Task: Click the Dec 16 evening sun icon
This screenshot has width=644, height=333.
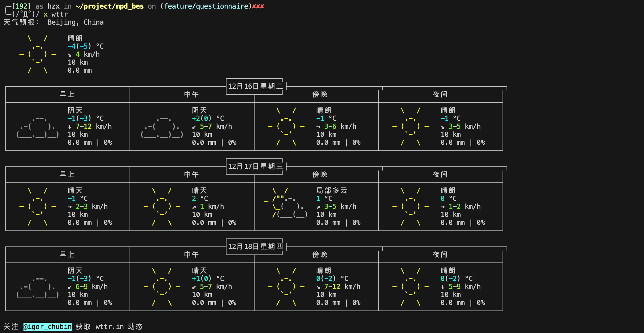Action: tap(286, 126)
